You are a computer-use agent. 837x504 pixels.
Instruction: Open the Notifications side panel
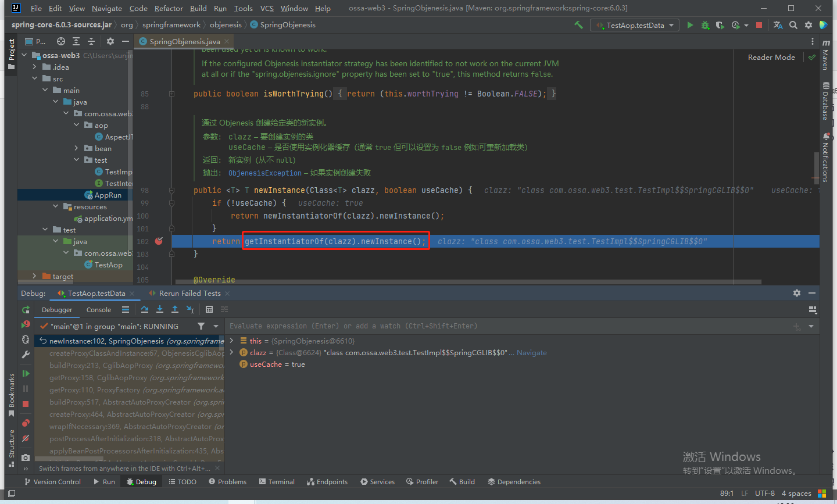click(825, 157)
